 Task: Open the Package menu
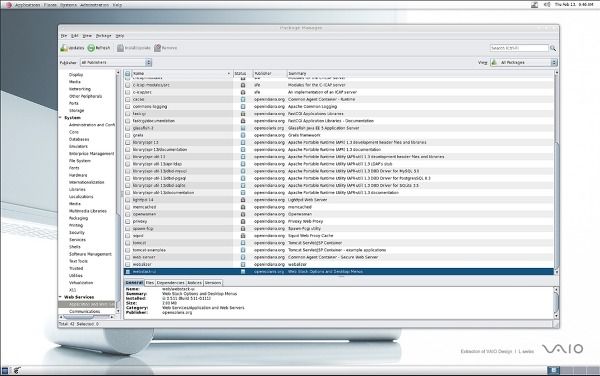(x=103, y=36)
